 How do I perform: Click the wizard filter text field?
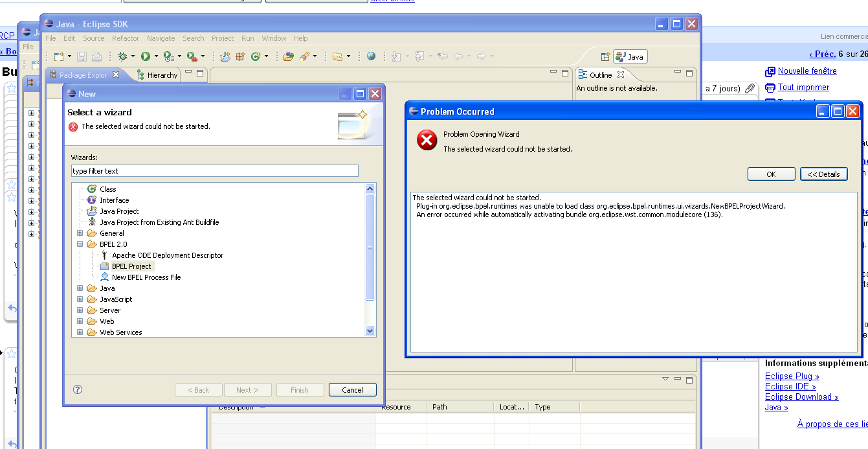[214, 171]
